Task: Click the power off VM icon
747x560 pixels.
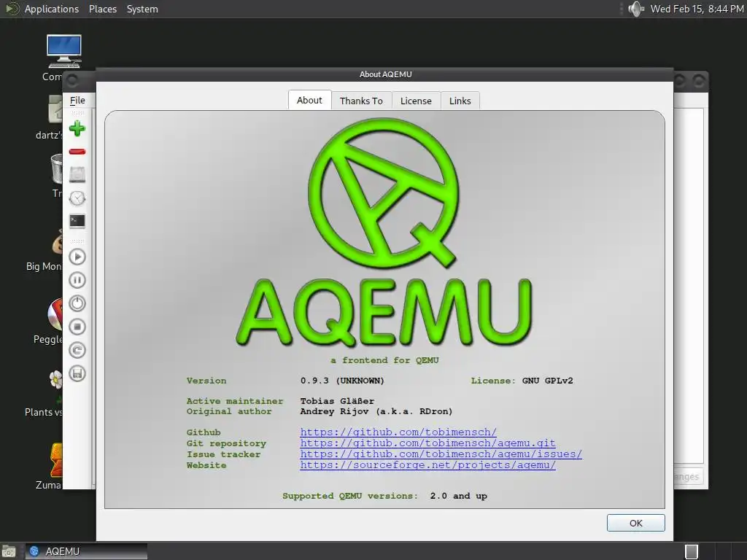Action: click(77, 303)
